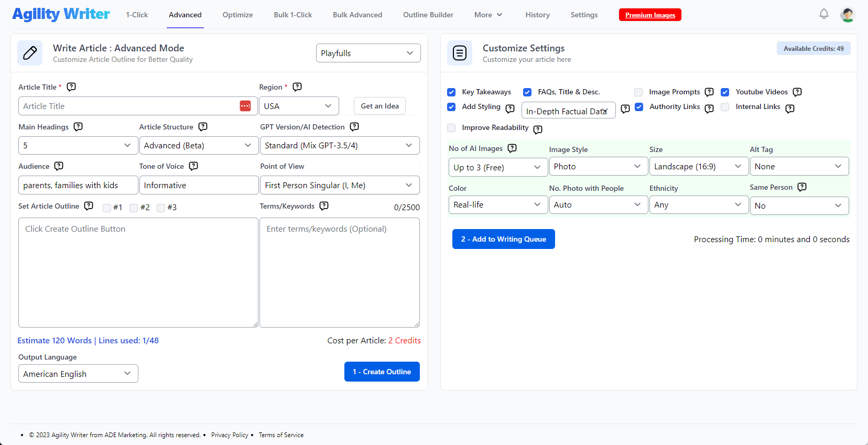Open the user profile avatar
Image resolution: width=868 pixels, height=445 pixels.
click(x=848, y=15)
